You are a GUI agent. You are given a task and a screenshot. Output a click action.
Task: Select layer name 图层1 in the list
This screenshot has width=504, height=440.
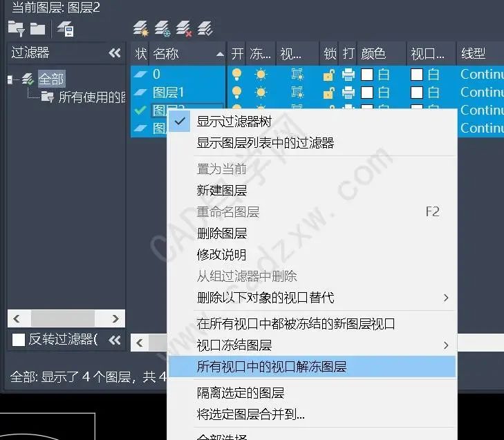[x=168, y=93]
